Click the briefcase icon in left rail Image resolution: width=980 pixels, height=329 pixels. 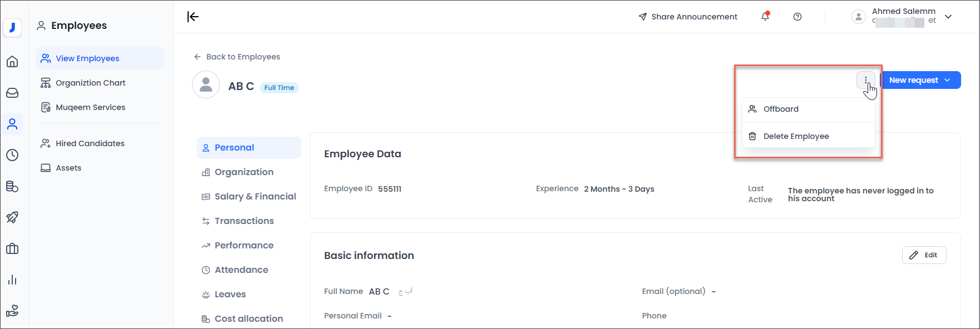click(12, 248)
